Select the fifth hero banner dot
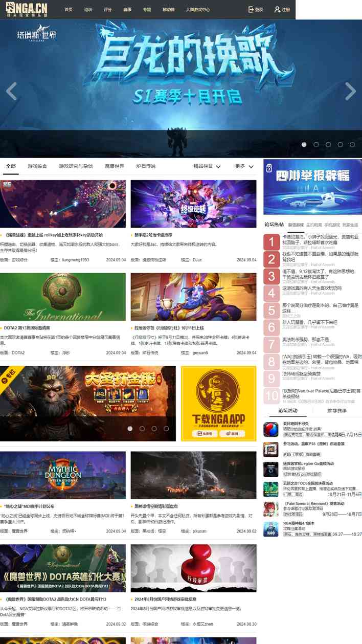The height and width of the screenshot is (644, 362). (352, 145)
